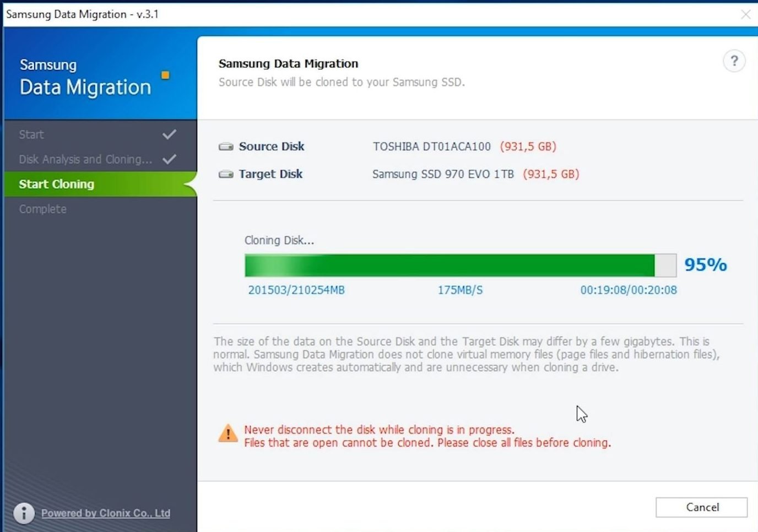
Task: Open the Powered by Clonix link
Action: (105, 513)
